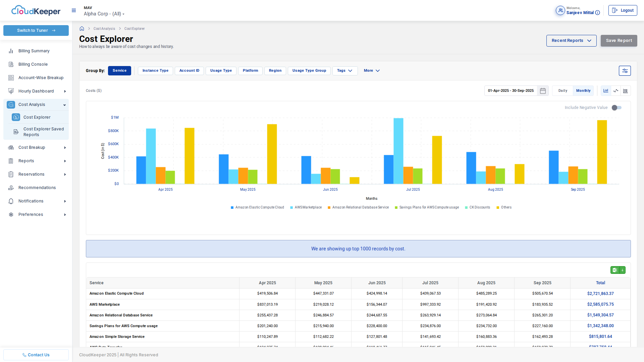Viewport: 644px width, 362px height.
Task: Select the bar chart view icon
Action: coord(606,91)
